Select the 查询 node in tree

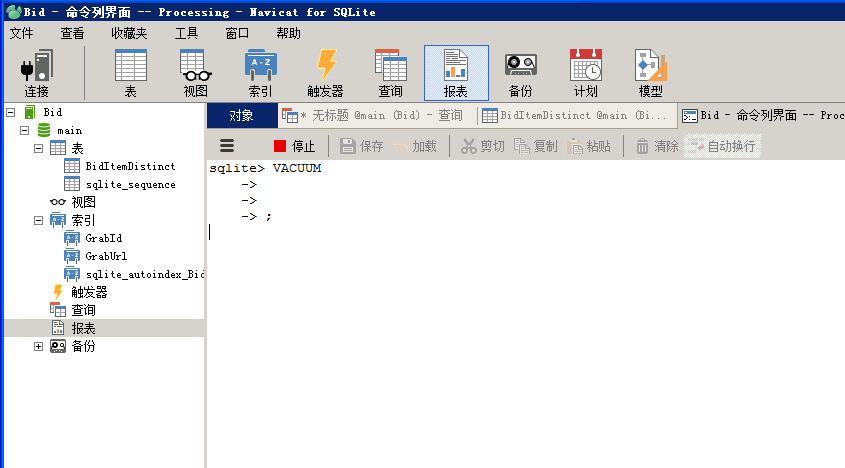coord(84,311)
